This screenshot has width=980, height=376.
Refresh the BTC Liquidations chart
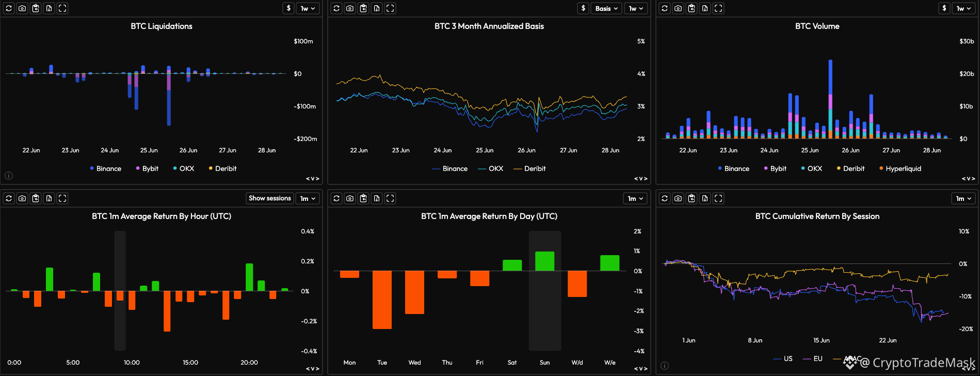tap(9, 8)
